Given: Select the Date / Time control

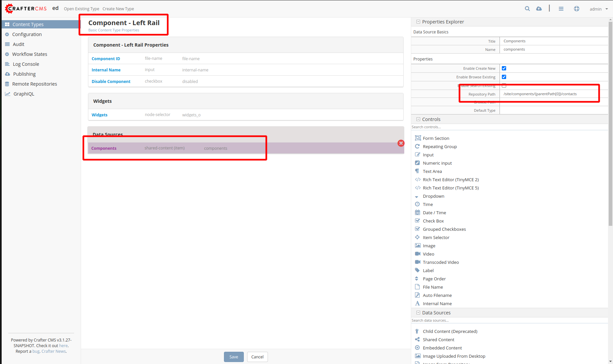Looking at the screenshot, I should coord(434,212).
